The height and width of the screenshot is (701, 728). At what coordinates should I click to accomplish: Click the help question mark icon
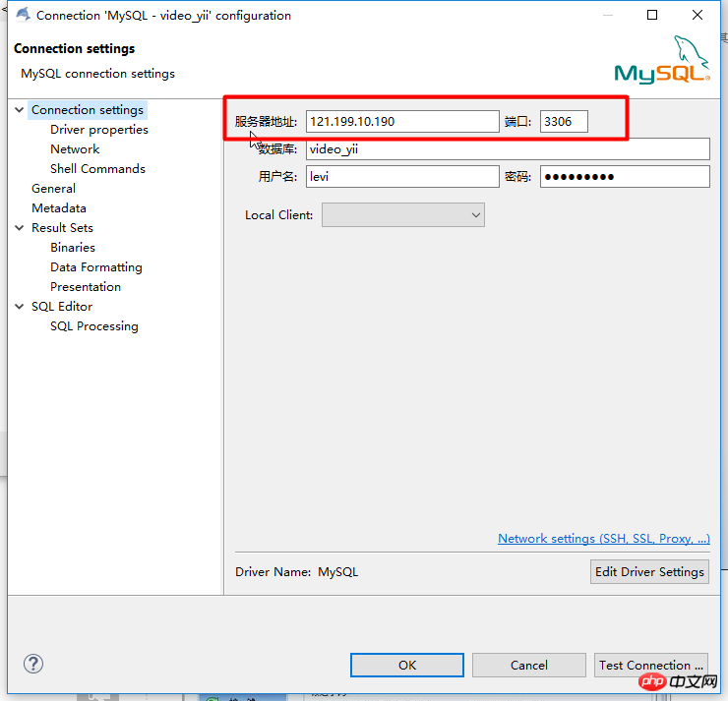click(33, 664)
